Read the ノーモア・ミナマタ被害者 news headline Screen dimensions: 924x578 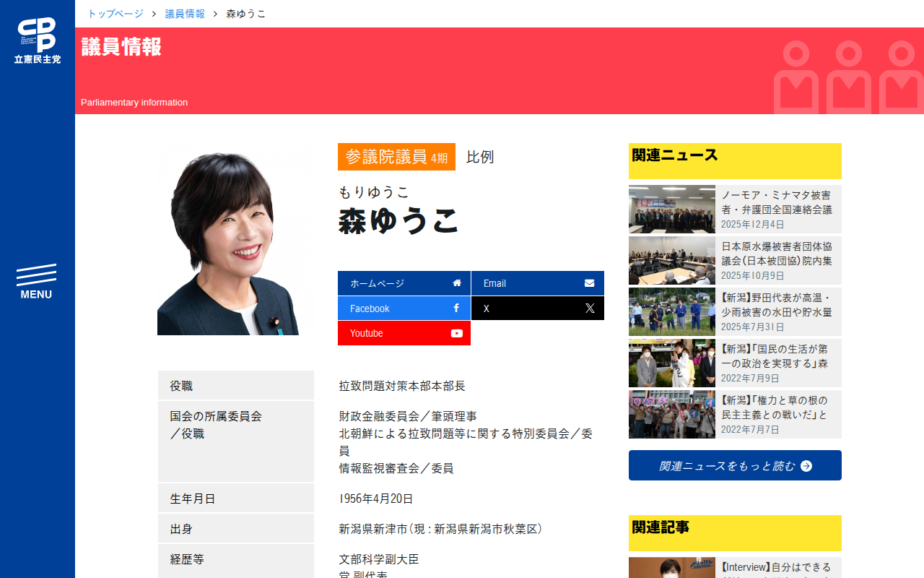point(777,202)
